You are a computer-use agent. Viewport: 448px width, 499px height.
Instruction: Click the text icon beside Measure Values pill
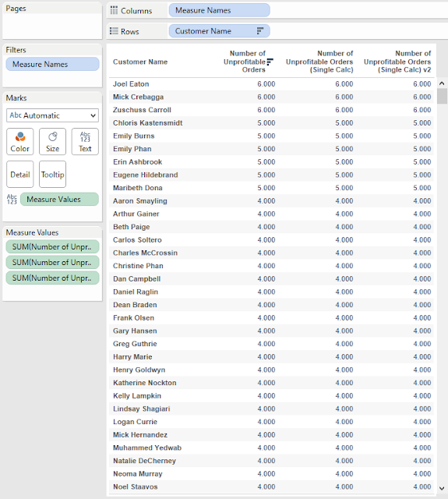click(x=12, y=200)
